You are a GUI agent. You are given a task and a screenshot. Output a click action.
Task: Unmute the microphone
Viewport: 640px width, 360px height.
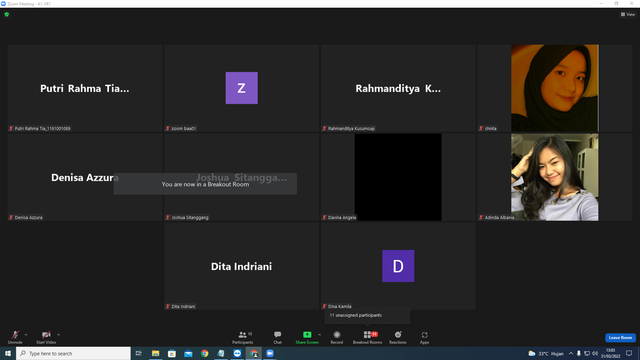[15, 337]
